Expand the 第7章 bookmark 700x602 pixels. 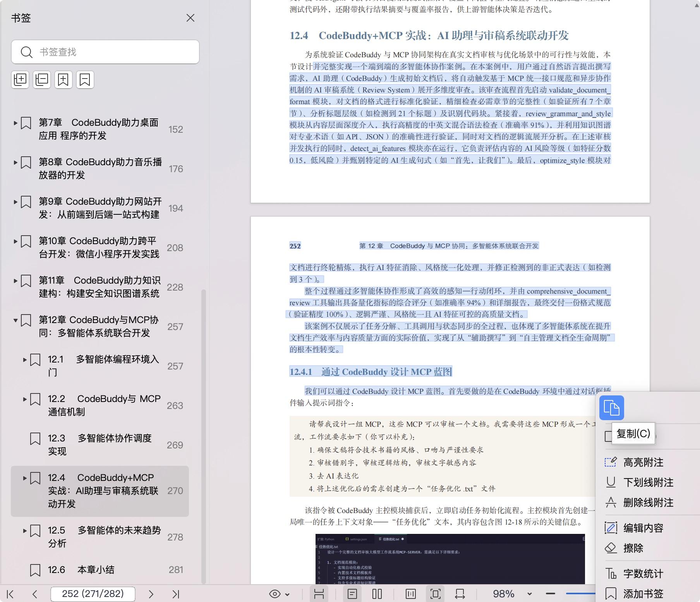pos(15,123)
